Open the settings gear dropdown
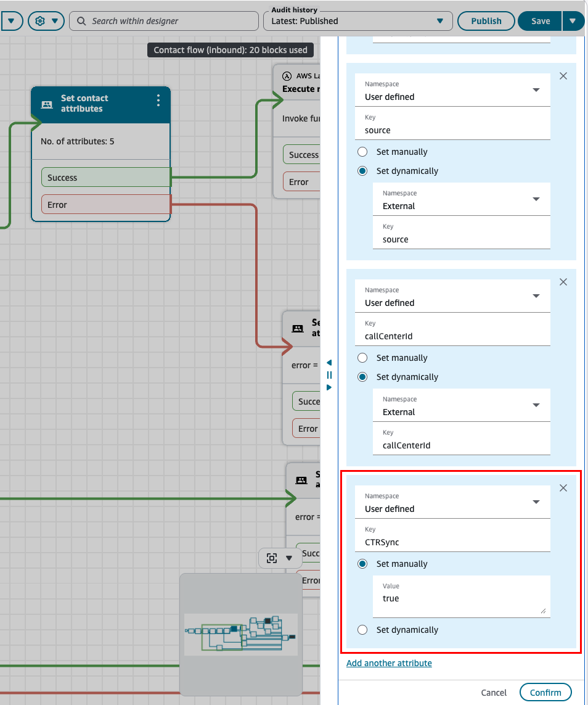 pos(46,21)
